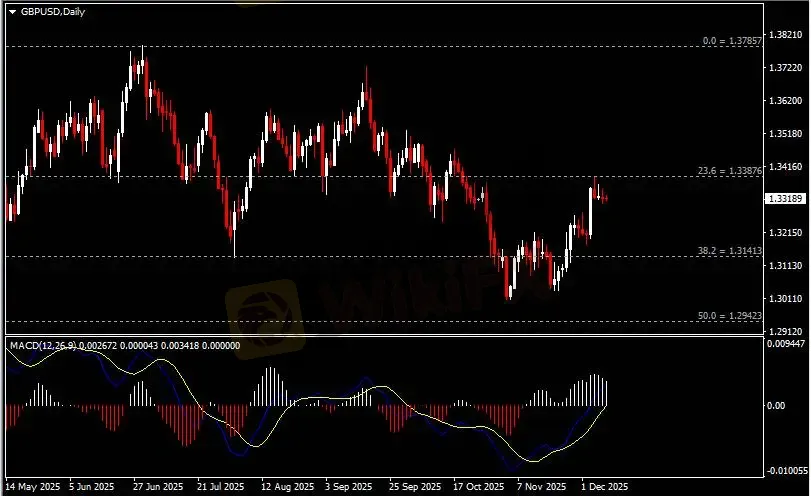
Task: Click the 1.37220 price axis value
Action: 785,68
